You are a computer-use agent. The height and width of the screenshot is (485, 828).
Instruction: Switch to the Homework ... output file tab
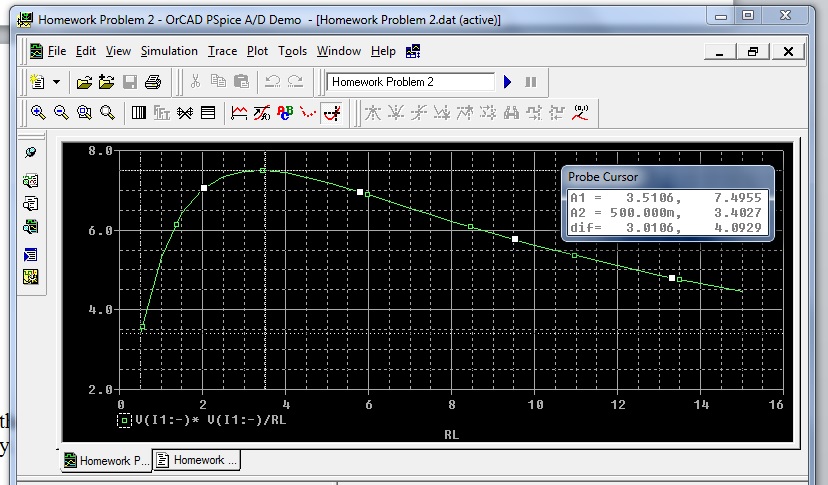pyautogui.click(x=196, y=460)
